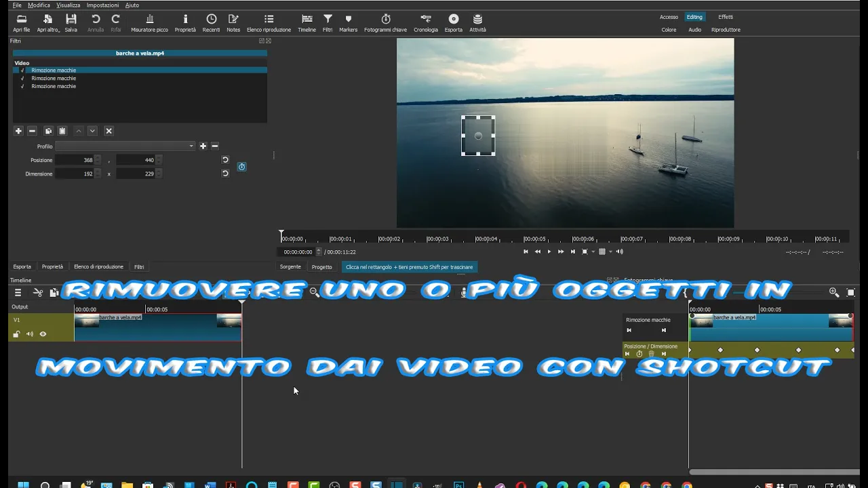The width and height of the screenshot is (868, 488).
Task: Open Elenco riproduzione from the toolbar
Action: pos(269,23)
